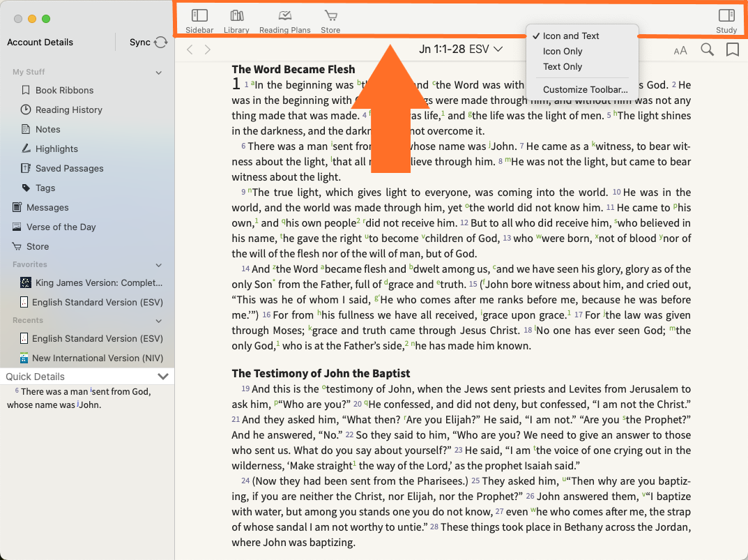748x560 pixels.
Task: Collapse the Recents section
Action: pos(159,321)
